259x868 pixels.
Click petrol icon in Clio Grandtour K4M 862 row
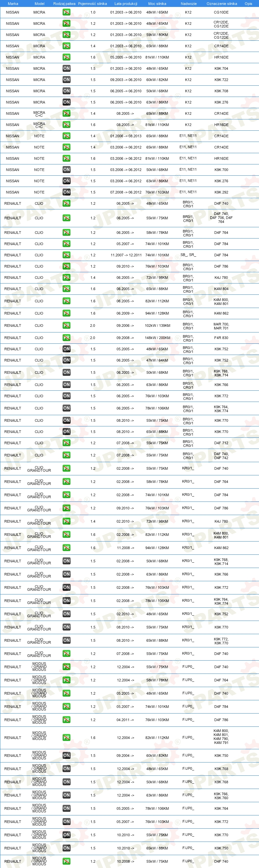[67, 548]
